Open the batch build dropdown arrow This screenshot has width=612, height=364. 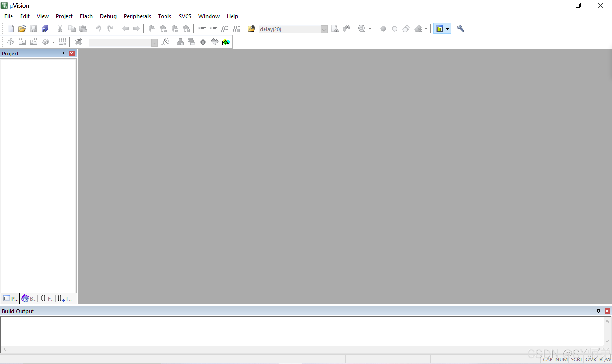[53, 42]
